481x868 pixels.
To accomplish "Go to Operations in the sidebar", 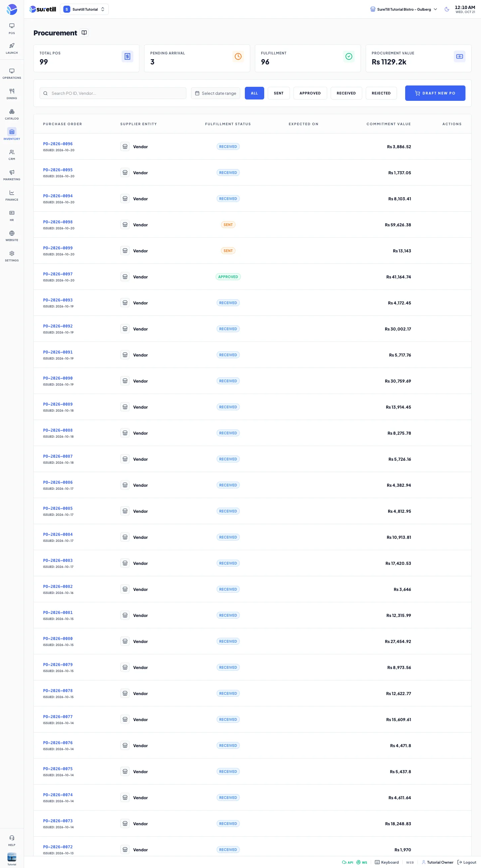I will (x=12, y=73).
